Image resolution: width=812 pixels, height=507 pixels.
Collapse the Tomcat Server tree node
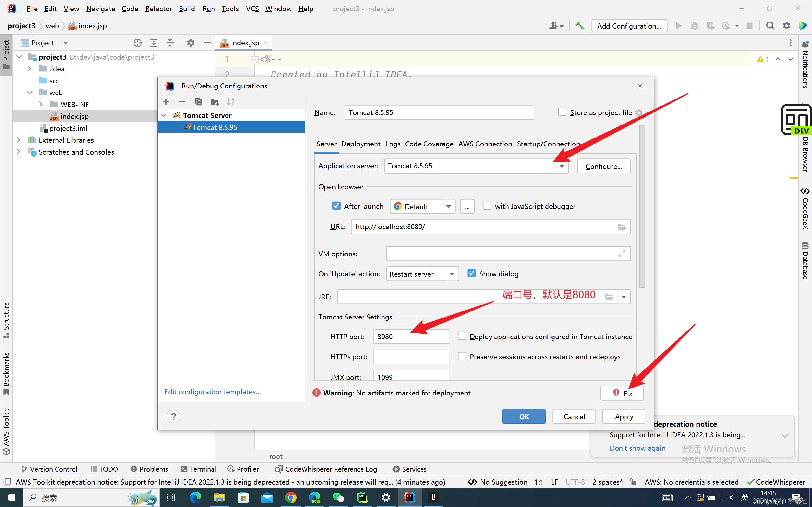tap(164, 115)
